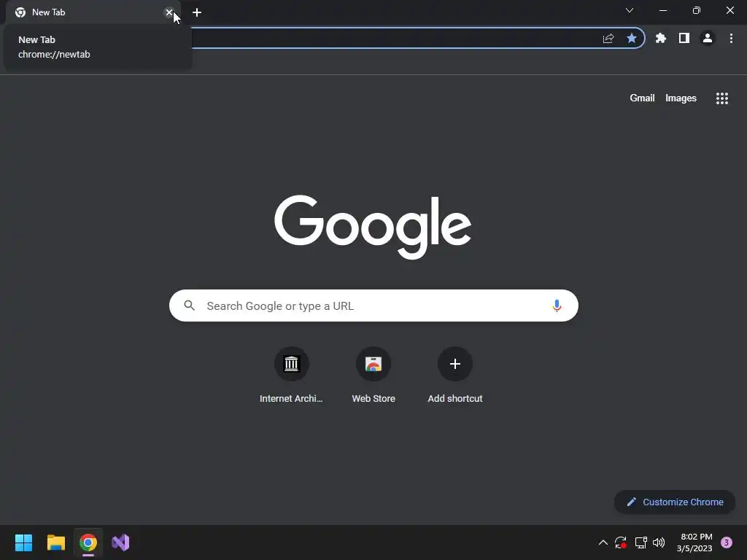Open the Internet Archive shortcut
Screen dimensions: 747x560
pos(291,376)
